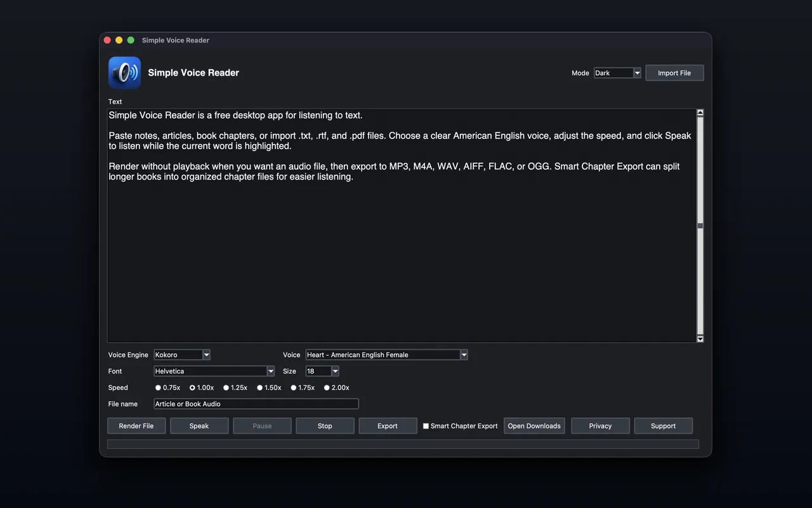Open the Mode dropdown showing Dark

point(617,73)
